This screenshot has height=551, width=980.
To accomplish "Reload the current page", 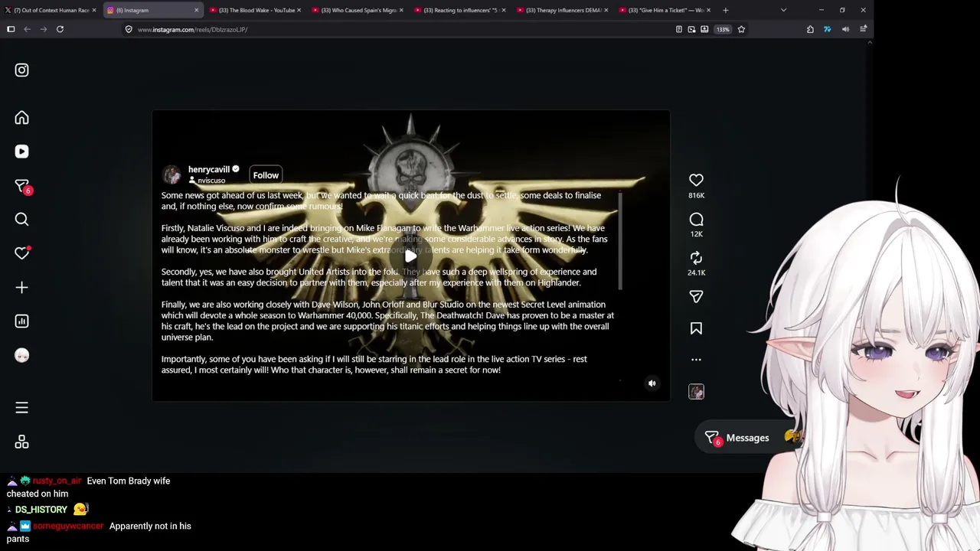I will [x=60, y=29].
